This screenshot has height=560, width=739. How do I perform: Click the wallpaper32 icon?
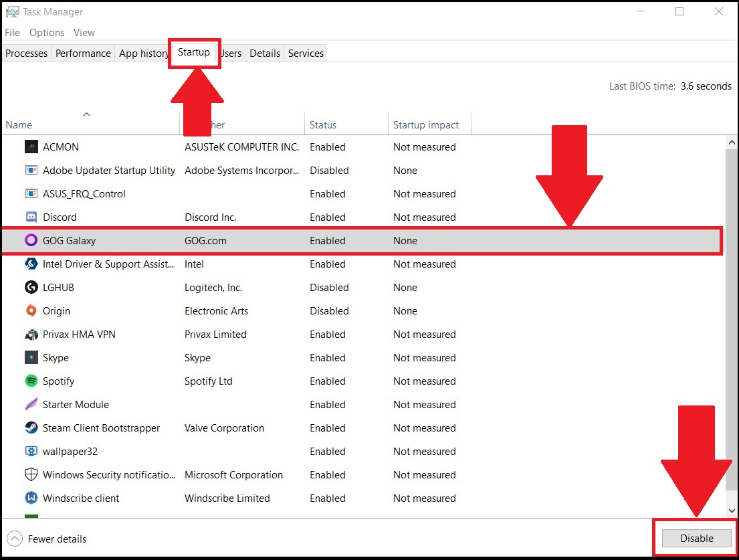pos(31,451)
